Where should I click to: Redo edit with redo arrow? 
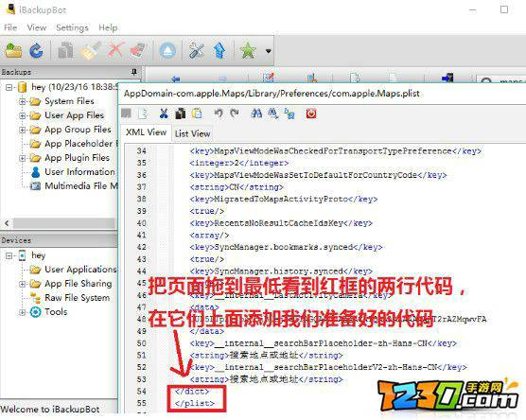[235, 114]
